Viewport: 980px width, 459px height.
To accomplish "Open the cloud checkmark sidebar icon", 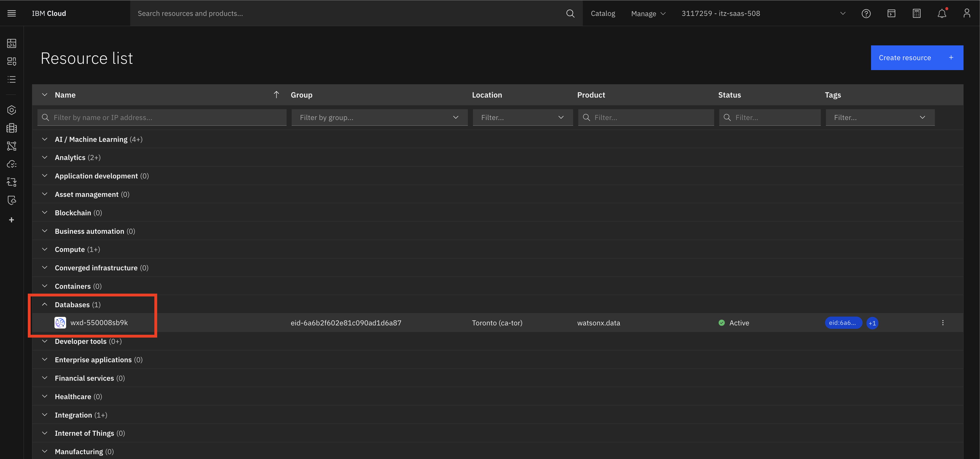I will [11, 164].
